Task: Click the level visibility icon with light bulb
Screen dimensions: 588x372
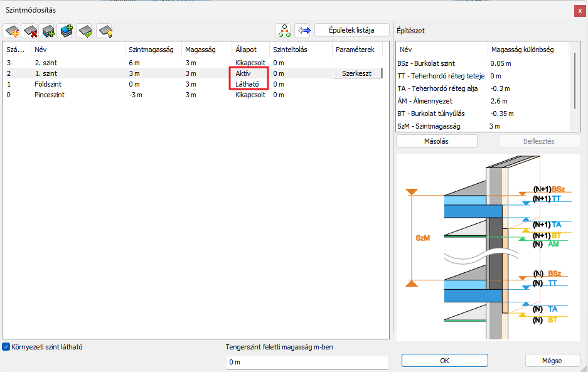Action: (104, 31)
